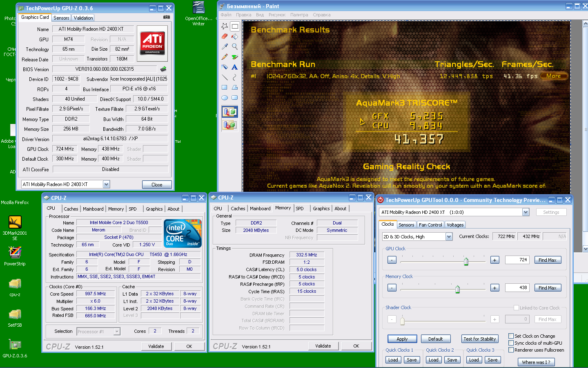588x368 pixels.
Task: Click the GPU Clock plus stepper button
Action: (x=494, y=260)
